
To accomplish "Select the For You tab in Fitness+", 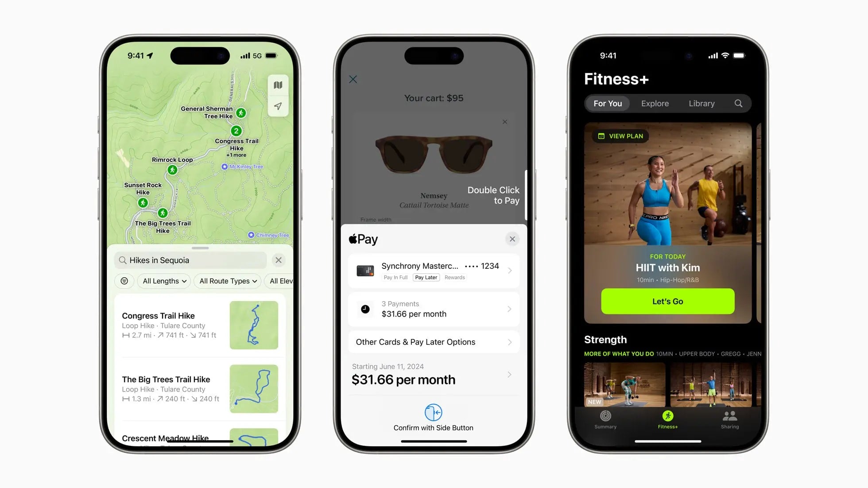I will (x=608, y=104).
